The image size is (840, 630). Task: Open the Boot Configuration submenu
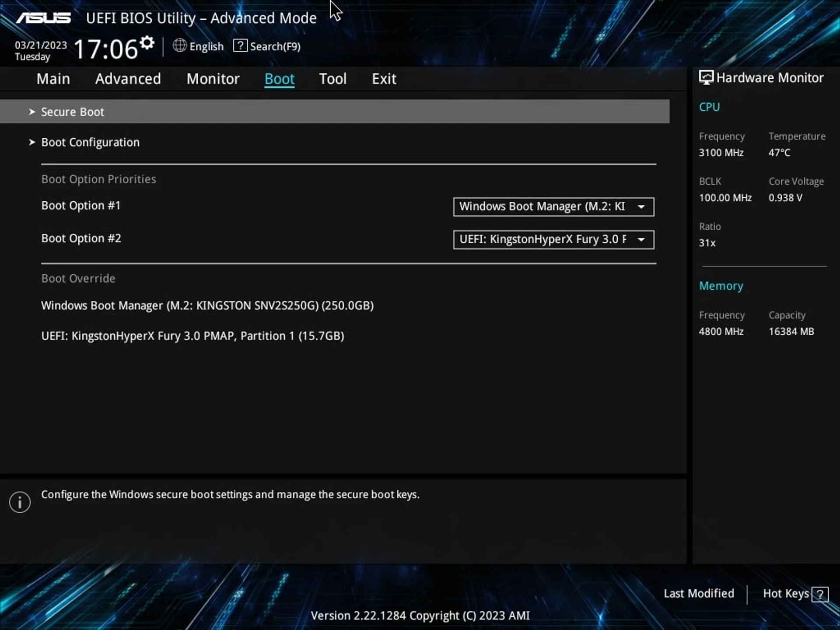tap(90, 142)
